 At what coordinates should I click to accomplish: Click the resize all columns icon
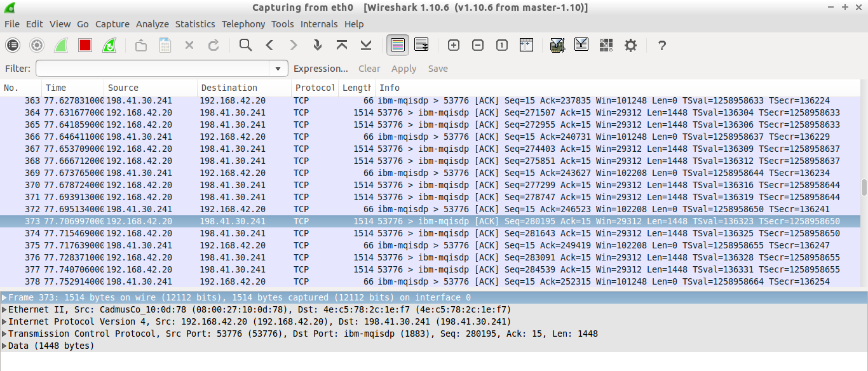(x=526, y=45)
